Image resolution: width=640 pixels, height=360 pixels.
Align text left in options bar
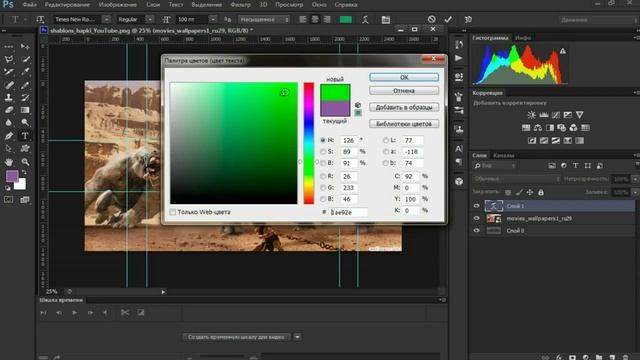tap(302, 19)
